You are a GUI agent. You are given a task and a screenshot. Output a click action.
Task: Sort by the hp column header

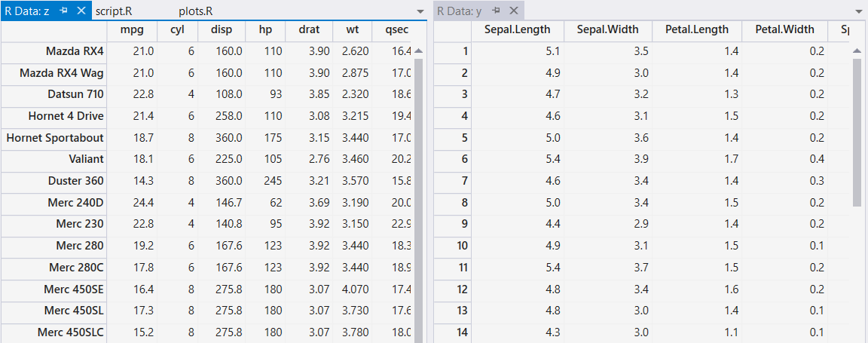point(265,30)
